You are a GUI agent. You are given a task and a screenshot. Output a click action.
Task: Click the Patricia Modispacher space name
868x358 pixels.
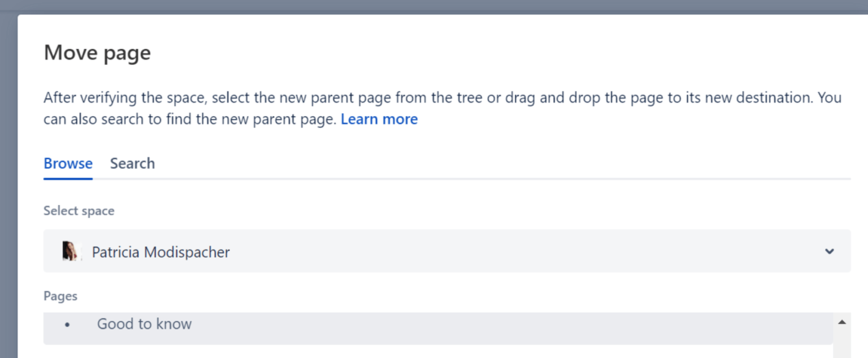click(161, 252)
